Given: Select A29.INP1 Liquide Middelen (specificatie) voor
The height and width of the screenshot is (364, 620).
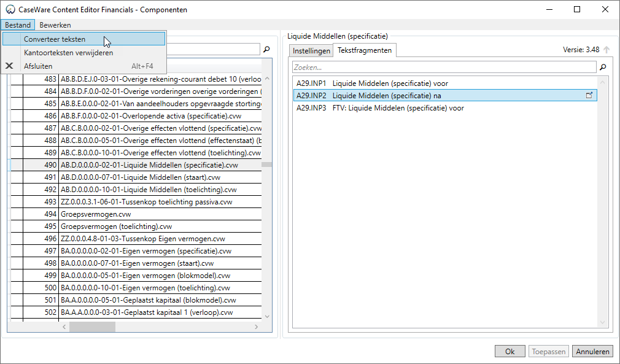Looking at the screenshot, I should click(x=445, y=83).
